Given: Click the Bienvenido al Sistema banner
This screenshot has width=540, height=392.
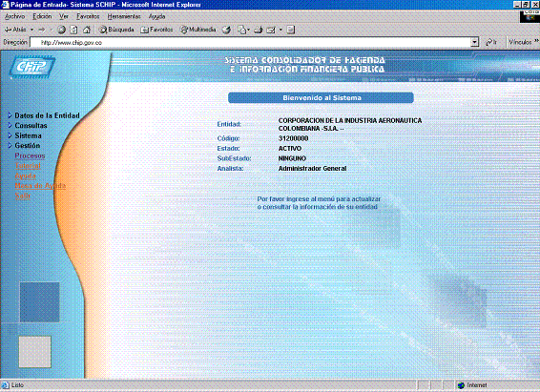Looking at the screenshot, I should click(321, 97).
